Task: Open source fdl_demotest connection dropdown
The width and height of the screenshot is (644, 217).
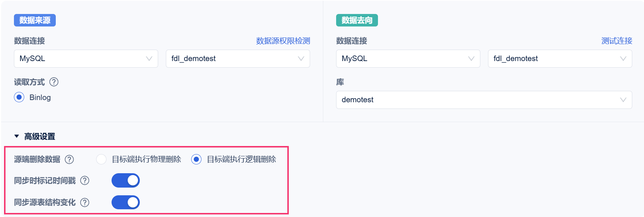Action: tap(238, 58)
